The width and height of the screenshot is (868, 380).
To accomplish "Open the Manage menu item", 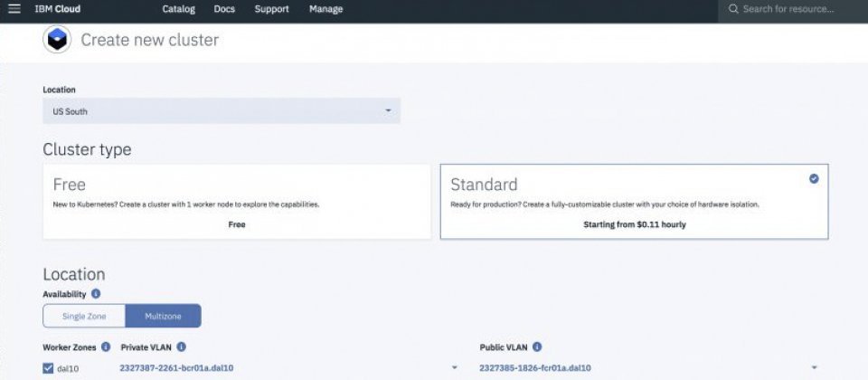I will [326, 9].
